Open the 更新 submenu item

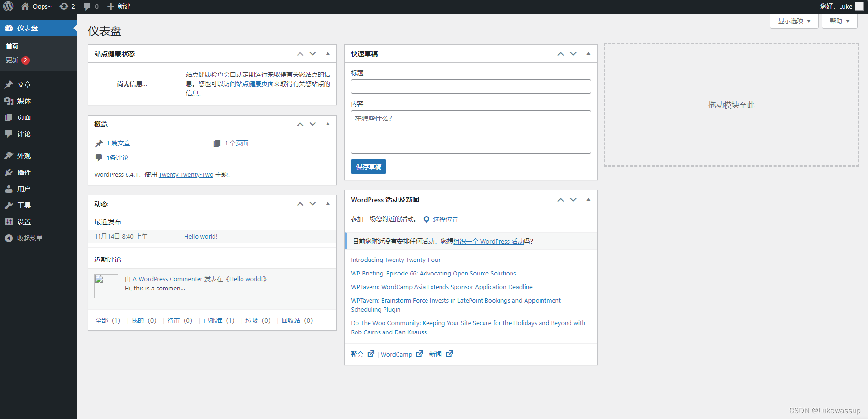(x=12, y=60)
